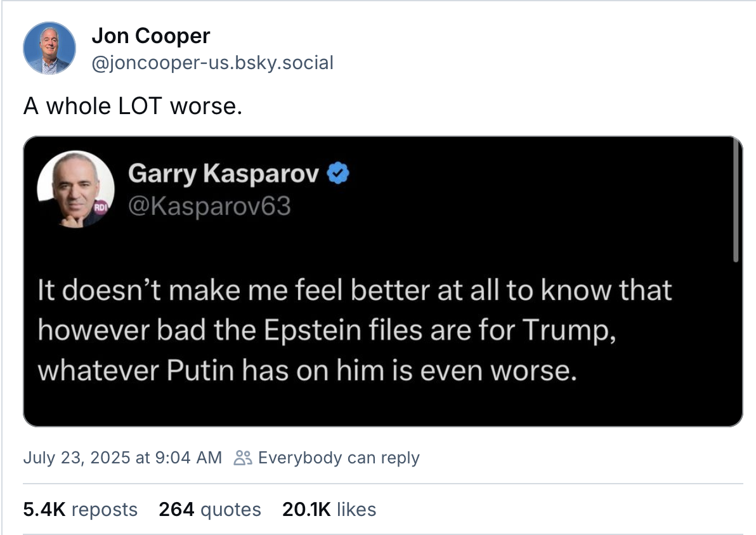Click the blue verified checkmark badge
This screenshot has height=535, width=756.
(338, 173)
